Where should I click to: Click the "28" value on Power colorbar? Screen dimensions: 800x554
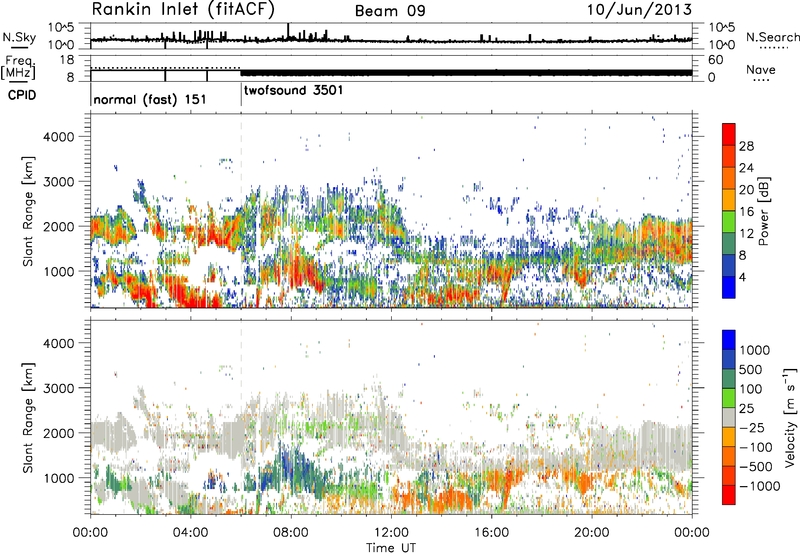[x=746, y=146]
